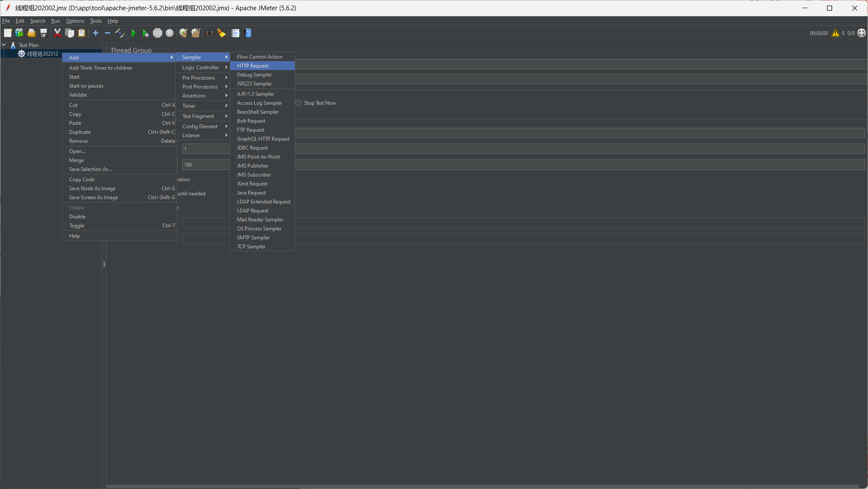
Task: Click Start no pauses toolbar icon
Action: (x=145, y=33)
